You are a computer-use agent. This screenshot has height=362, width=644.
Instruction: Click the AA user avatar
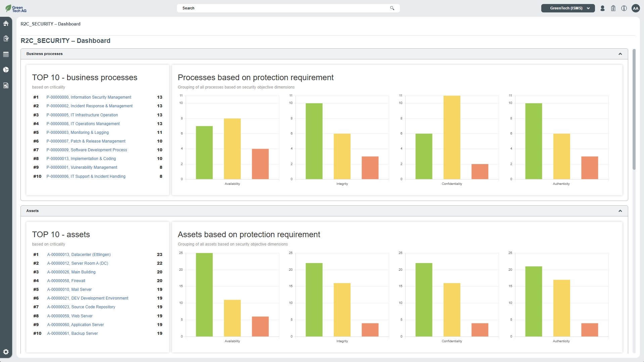[635, 8]
